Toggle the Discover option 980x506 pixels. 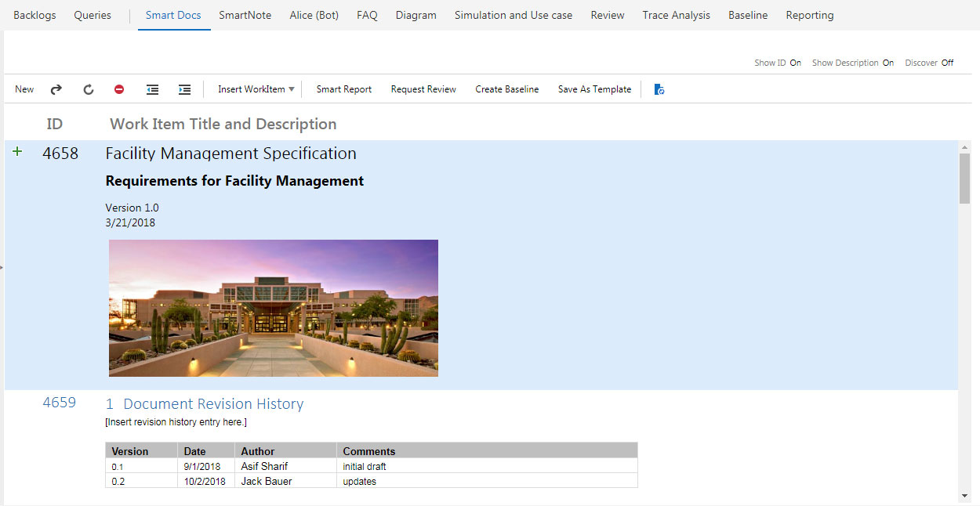[947, 63]
